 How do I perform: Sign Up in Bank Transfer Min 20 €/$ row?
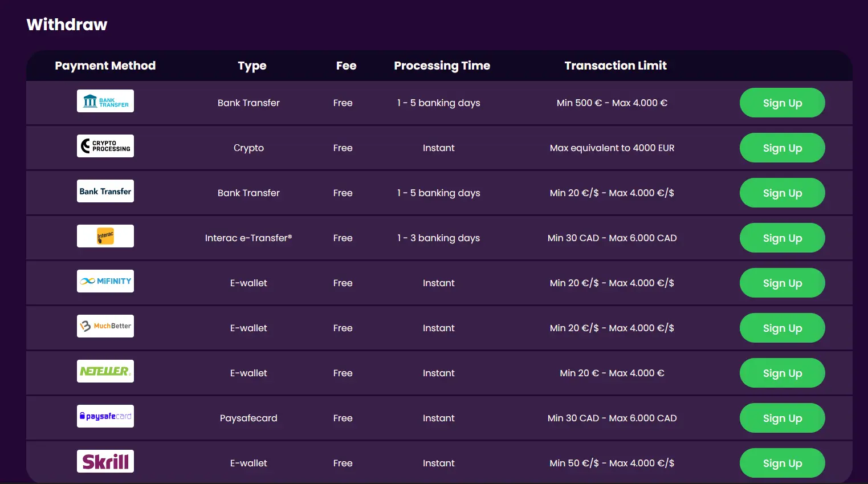[x=782, y=193]
